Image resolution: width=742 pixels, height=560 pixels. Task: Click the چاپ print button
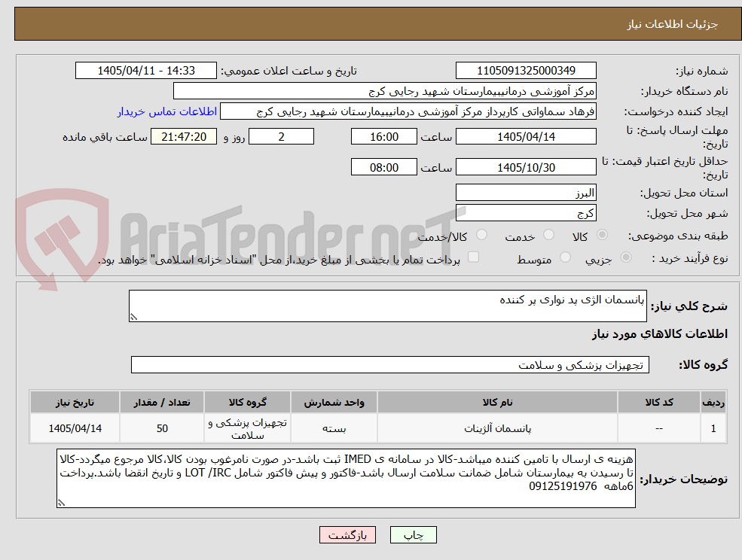(413, 535)
